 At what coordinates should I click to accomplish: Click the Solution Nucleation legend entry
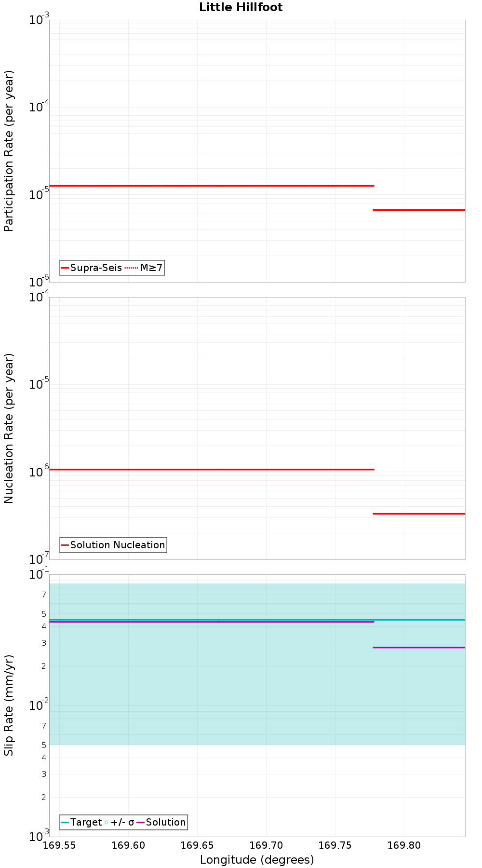click(x=113, y=545)
